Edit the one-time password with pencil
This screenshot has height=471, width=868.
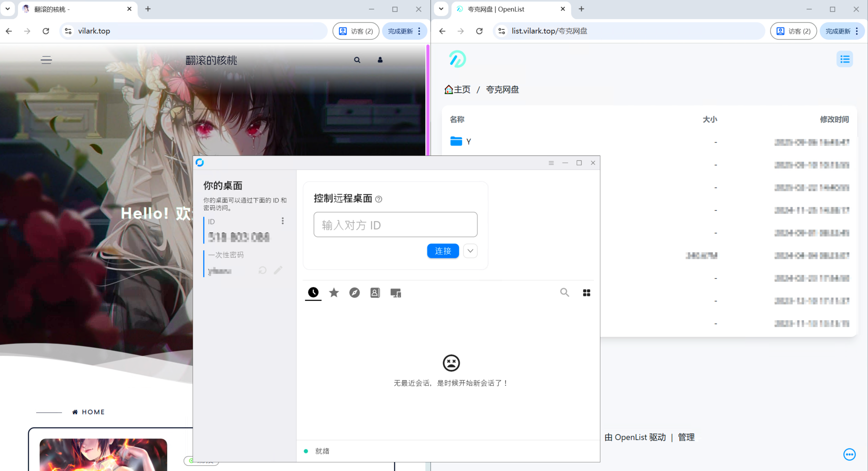278,270
